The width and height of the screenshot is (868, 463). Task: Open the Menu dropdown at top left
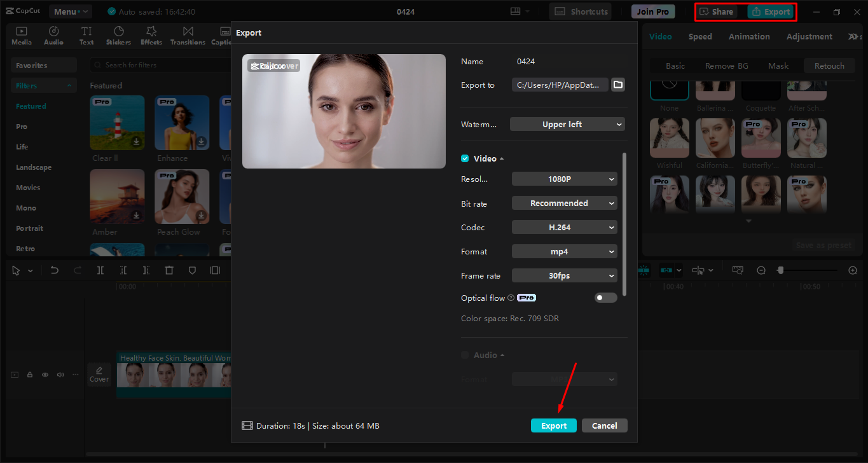pyautogui.click(x=70, y=11)
